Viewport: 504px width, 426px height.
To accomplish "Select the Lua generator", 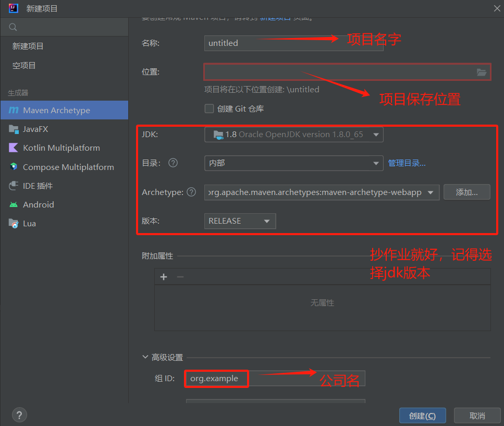I will [29, 223].
